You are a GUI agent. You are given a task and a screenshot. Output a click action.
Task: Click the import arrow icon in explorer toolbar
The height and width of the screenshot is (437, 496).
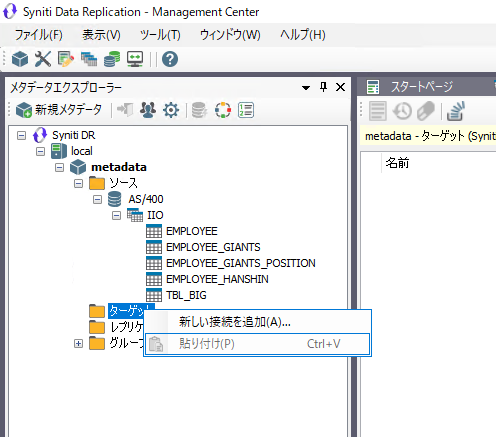(125, 110)
